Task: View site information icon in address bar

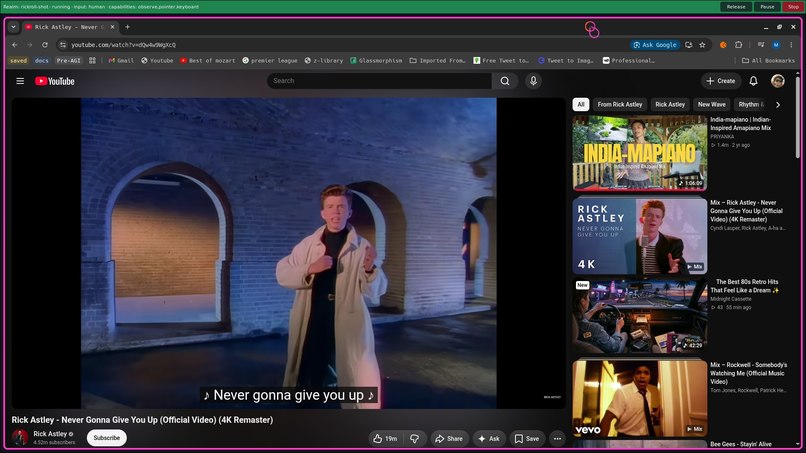Action: (63, 45)
